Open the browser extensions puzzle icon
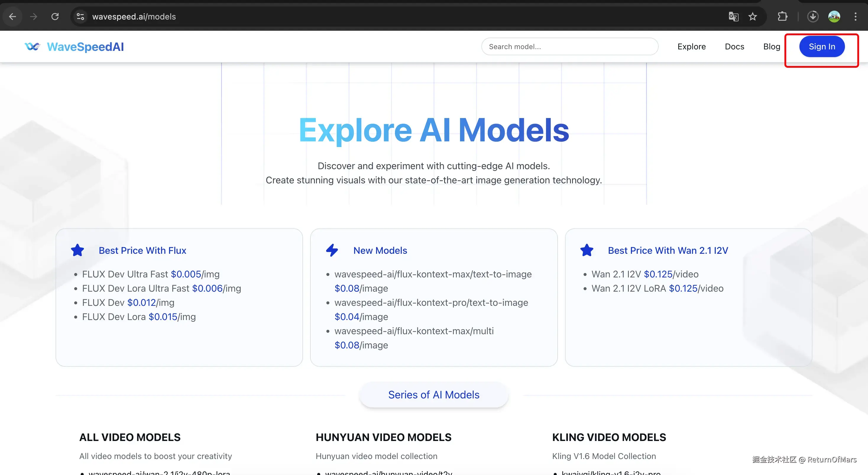 [783, 17]
